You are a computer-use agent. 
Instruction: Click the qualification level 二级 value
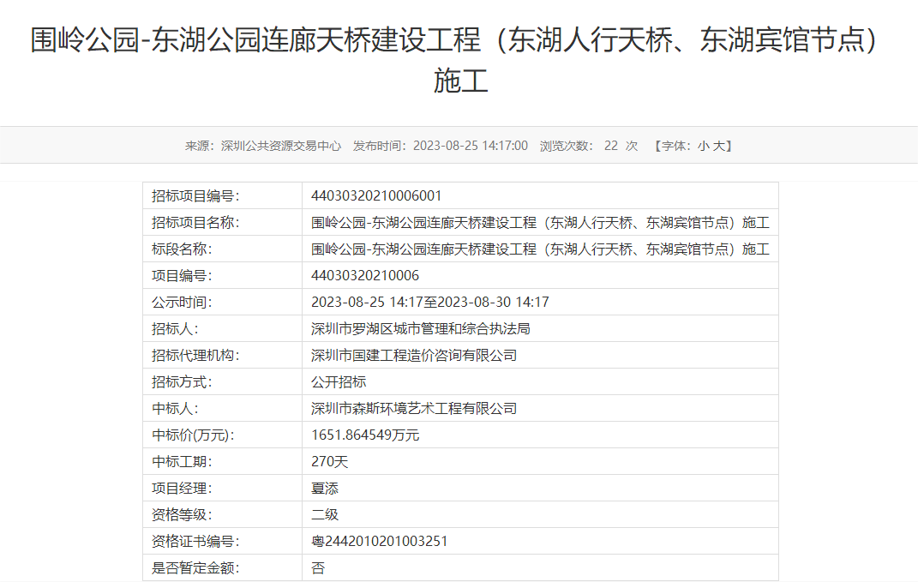[x=325, y=515]
